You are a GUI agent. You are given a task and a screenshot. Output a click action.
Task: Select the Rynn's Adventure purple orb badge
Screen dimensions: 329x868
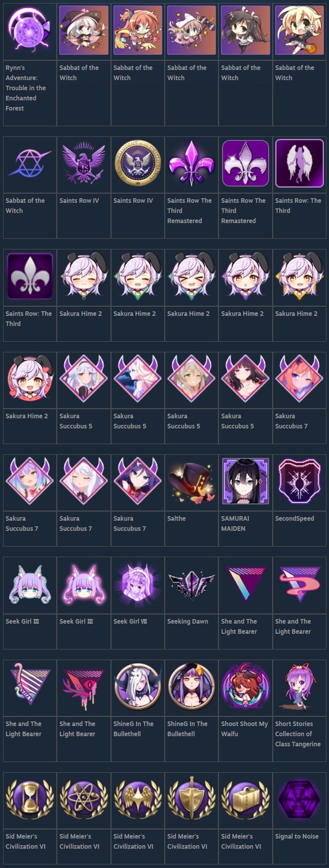coord(30,30)
